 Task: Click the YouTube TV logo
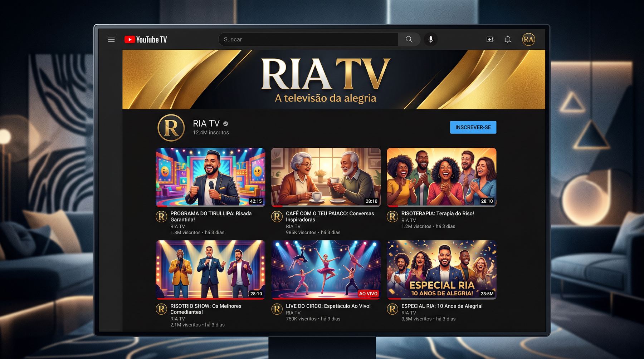[146, 39]
